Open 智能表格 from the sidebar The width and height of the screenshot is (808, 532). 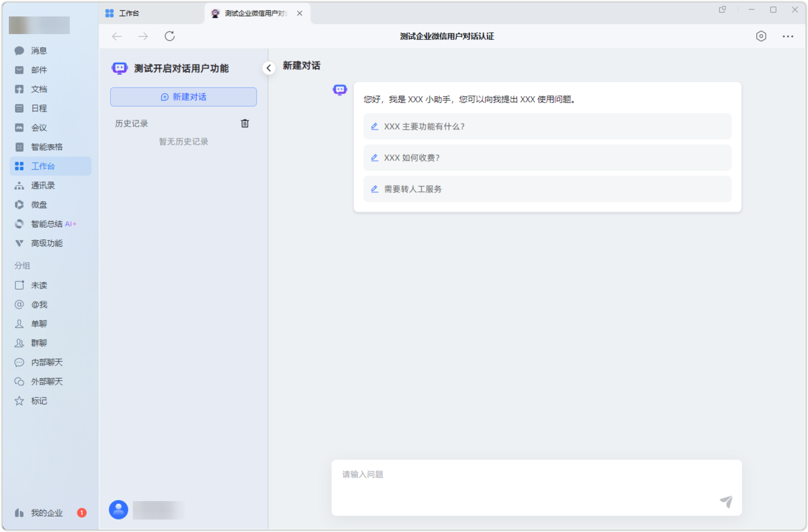click(x=47, y=147)
